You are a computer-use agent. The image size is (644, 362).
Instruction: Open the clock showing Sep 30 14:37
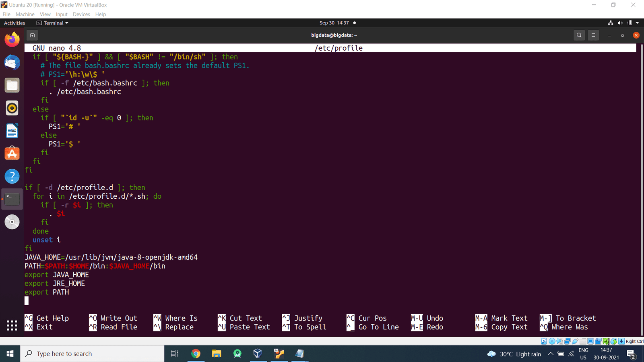pyautogui.click(x=334, y=23)
